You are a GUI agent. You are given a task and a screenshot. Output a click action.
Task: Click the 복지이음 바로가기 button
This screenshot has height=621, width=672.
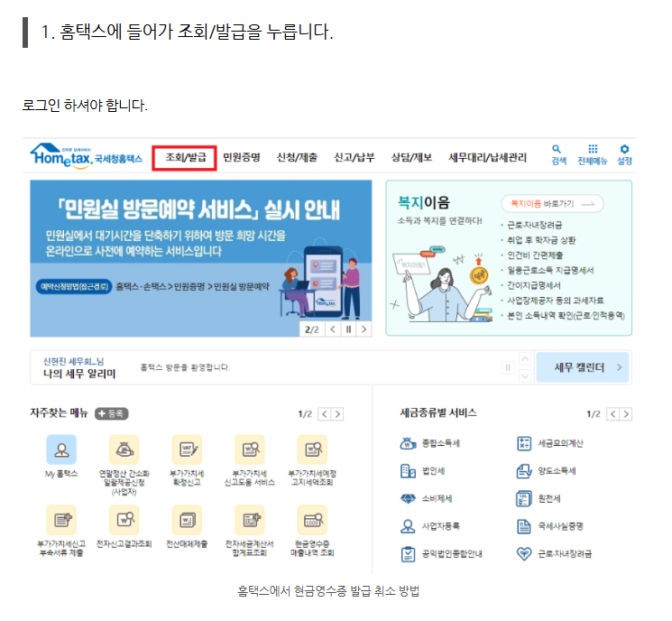[552, 204]
